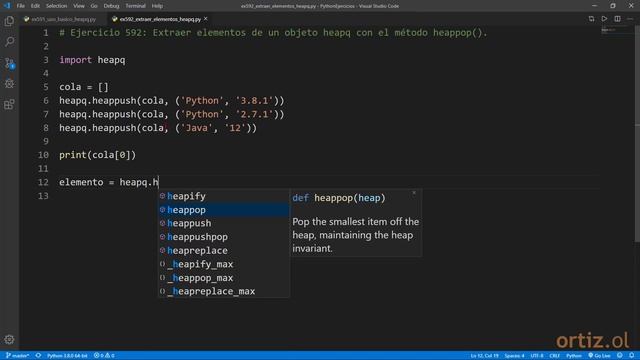
Task: Choose heappop from the suggestion list
Action: (224, 210)
